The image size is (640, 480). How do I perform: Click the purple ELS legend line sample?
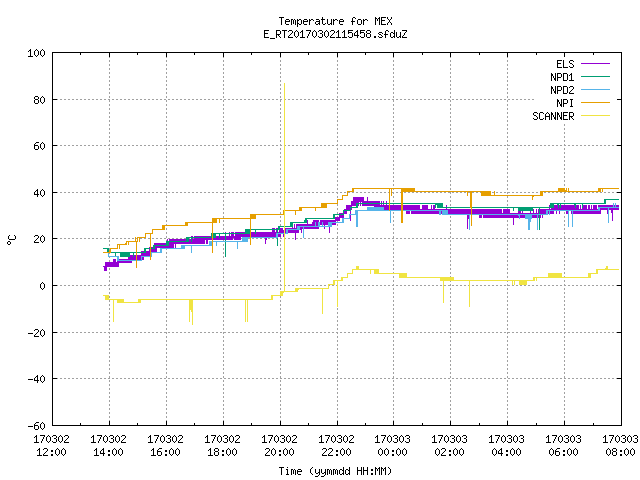pos(596,64)
